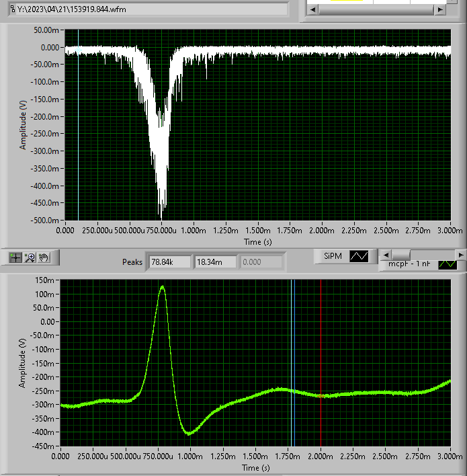Click the green waveform peak in lower graph
This screenshot has height=476, width=467.
tap(163, 286)
